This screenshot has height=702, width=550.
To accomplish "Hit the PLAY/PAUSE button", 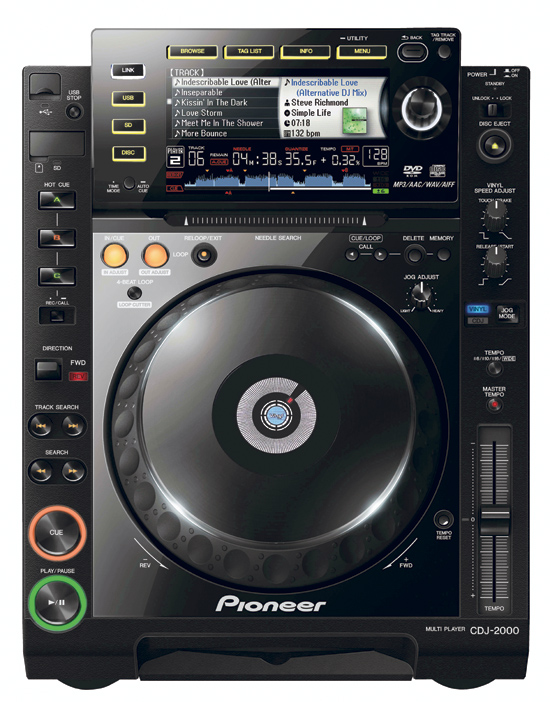I will click(57, 603).
